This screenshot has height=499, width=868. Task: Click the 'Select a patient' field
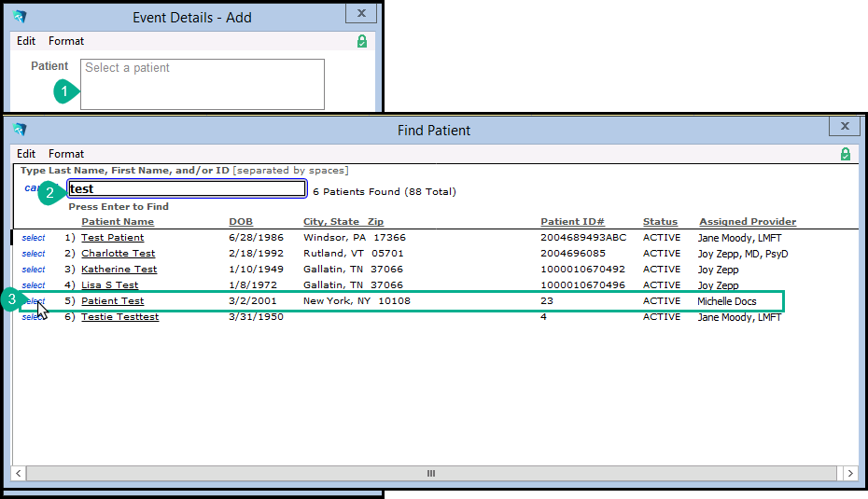[x=202, y=84]
